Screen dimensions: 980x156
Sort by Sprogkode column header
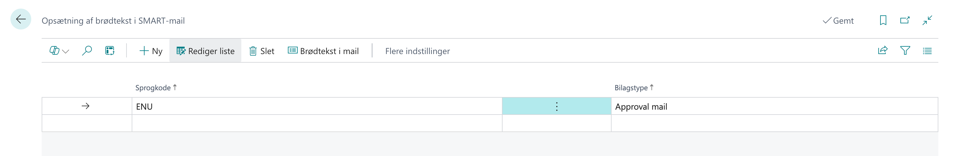point(153,88)
